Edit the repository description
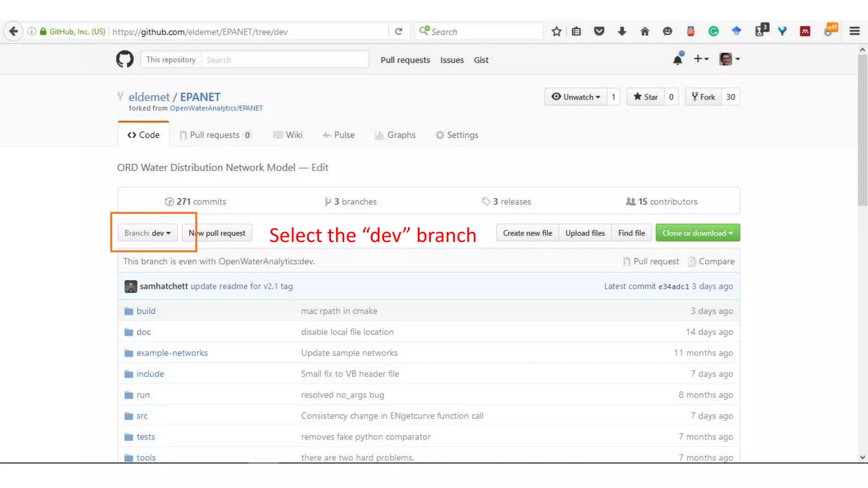 pos(320,167)
